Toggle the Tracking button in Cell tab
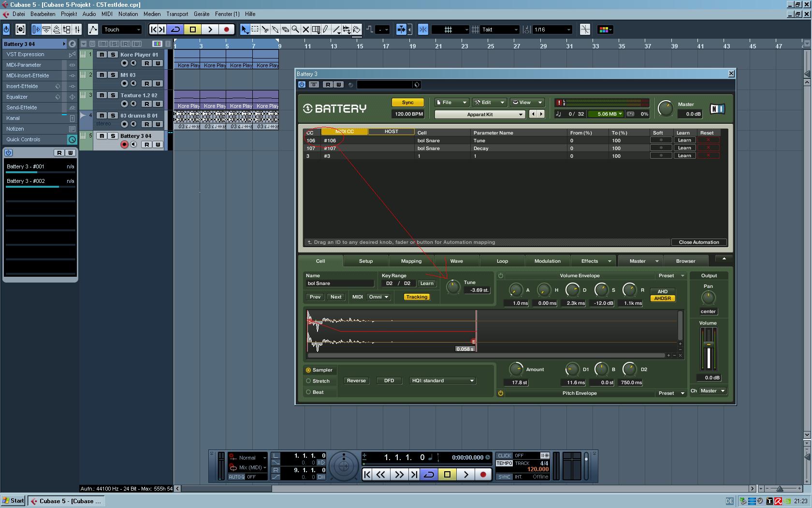 [x=417, y=297]
